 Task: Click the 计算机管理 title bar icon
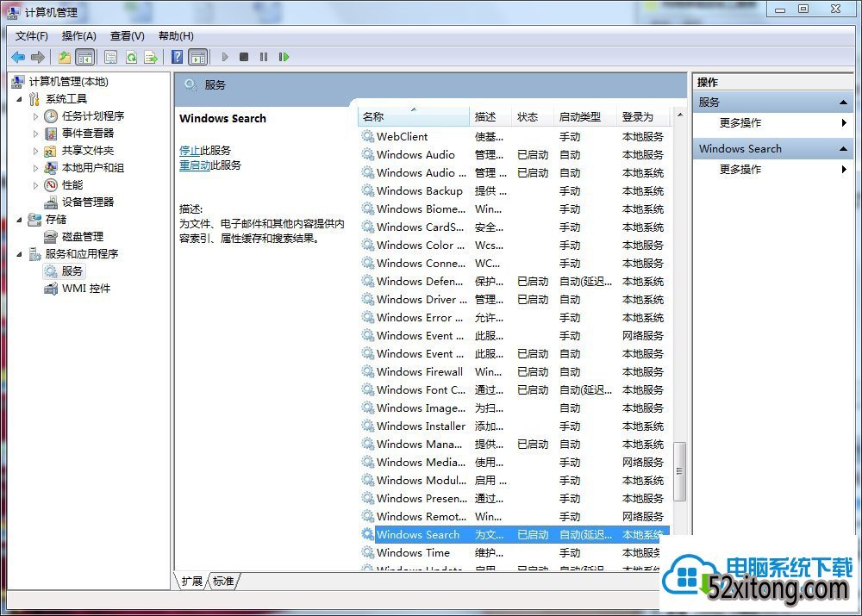point(13,12)
